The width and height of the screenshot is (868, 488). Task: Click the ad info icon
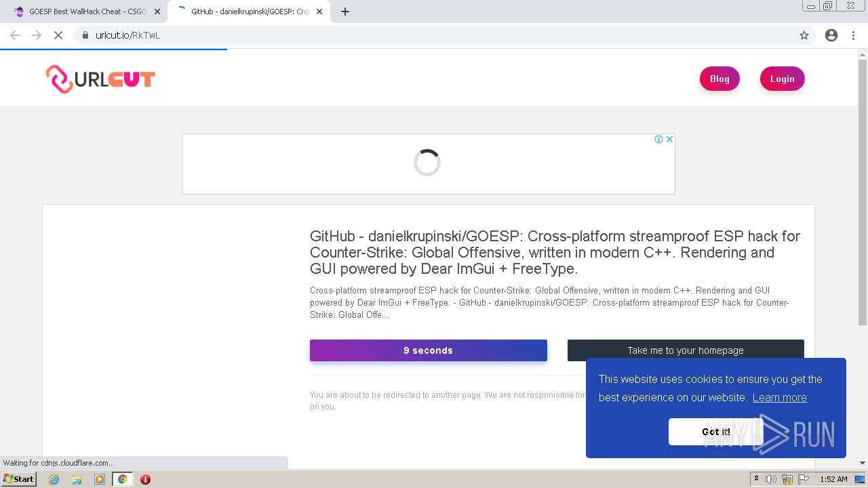point(658,139)
